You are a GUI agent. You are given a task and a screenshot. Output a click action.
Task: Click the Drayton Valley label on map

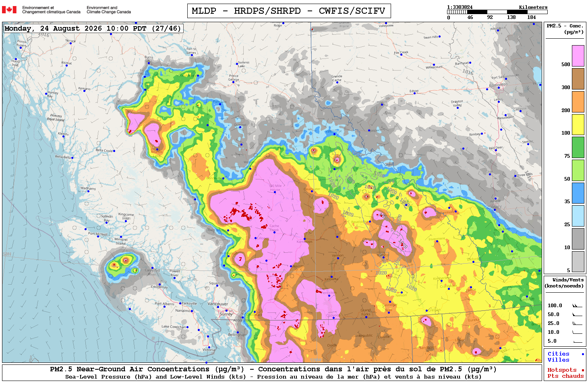(457, 104)
